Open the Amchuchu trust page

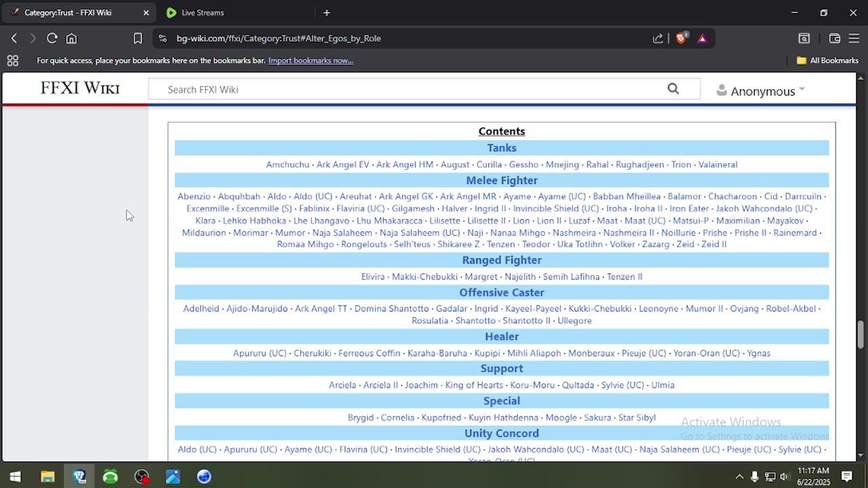(288, 165)
